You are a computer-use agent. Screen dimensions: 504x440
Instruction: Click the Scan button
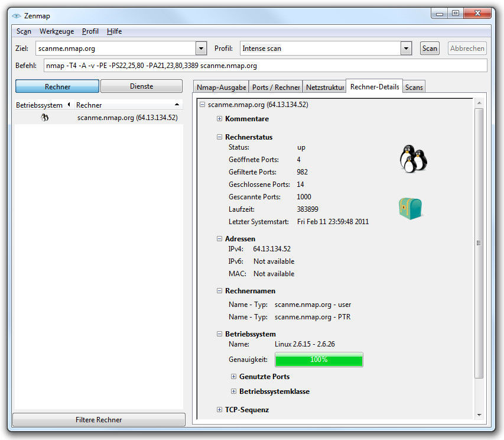[x=430, y=48]
